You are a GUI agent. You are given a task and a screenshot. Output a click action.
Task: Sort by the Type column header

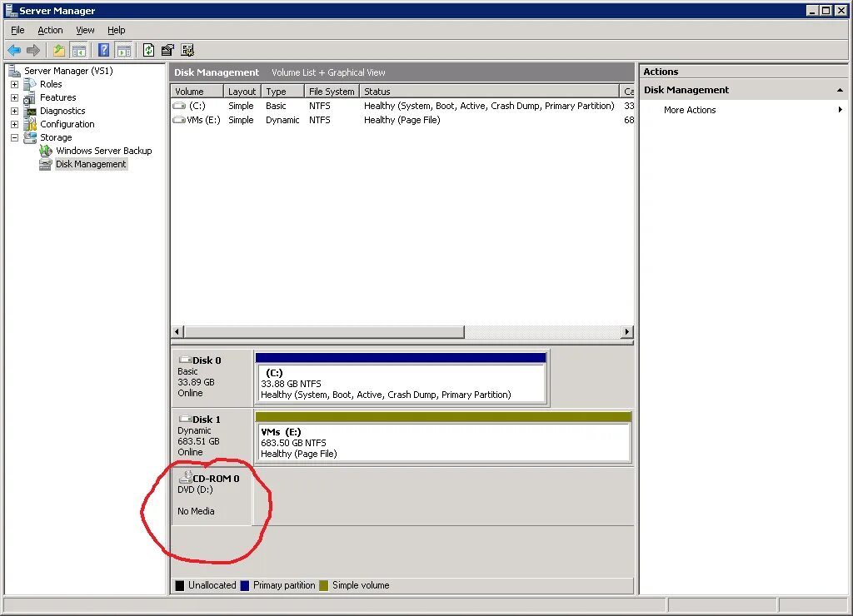(x=282, y=92)
